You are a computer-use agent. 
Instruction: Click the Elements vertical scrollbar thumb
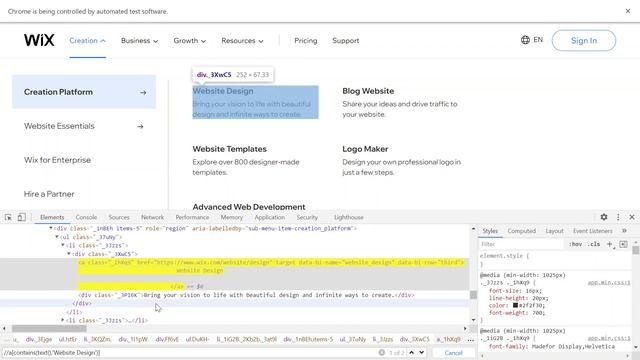(473, 295)
